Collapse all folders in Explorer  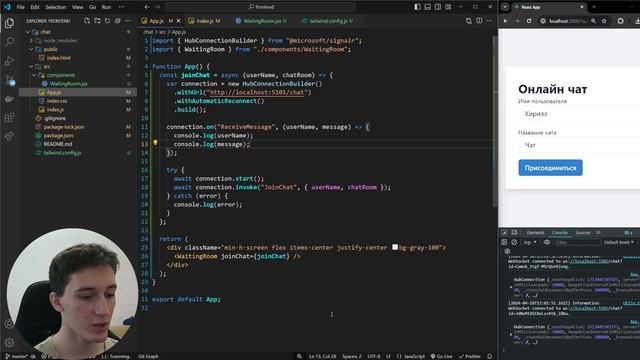pyautogui.click(x=118, y=20)
